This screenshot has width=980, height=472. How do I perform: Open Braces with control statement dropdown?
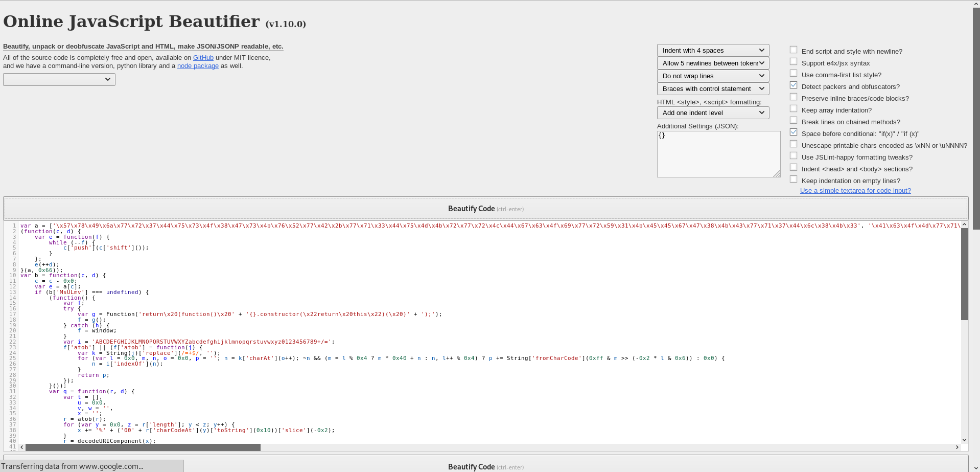(713, 89)
